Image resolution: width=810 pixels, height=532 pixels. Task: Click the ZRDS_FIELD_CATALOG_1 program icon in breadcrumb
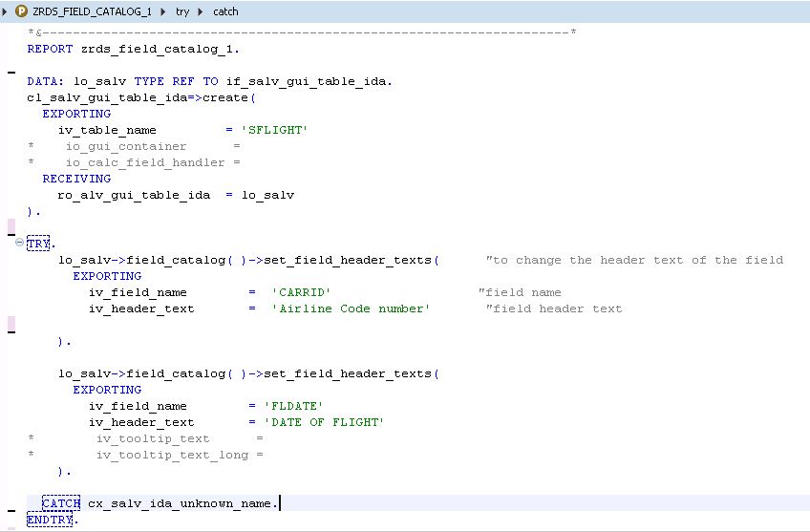point(21,11)
